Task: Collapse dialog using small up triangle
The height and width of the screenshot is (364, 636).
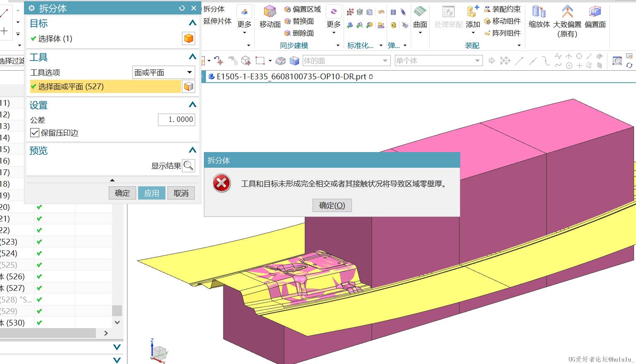Action: pyautogui.click(x=112, y=180)
